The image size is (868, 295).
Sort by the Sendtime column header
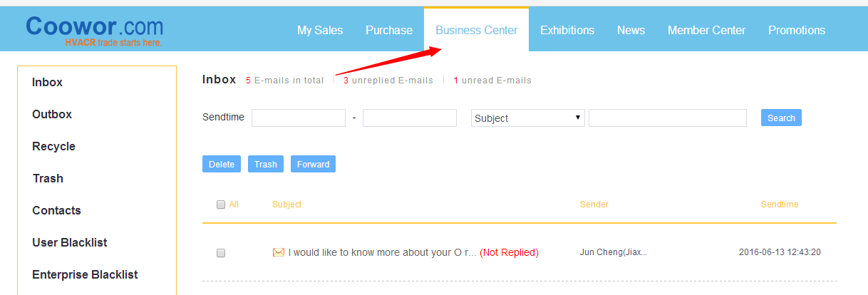pyautogui.click(x=779, y=205)
